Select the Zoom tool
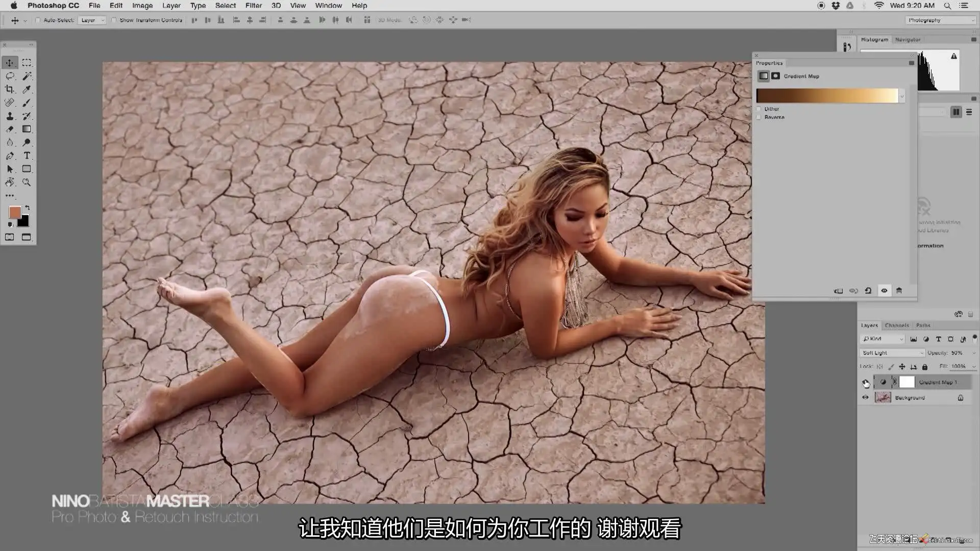The height and width of the screenshot is (551, 980). coord(27,182)
